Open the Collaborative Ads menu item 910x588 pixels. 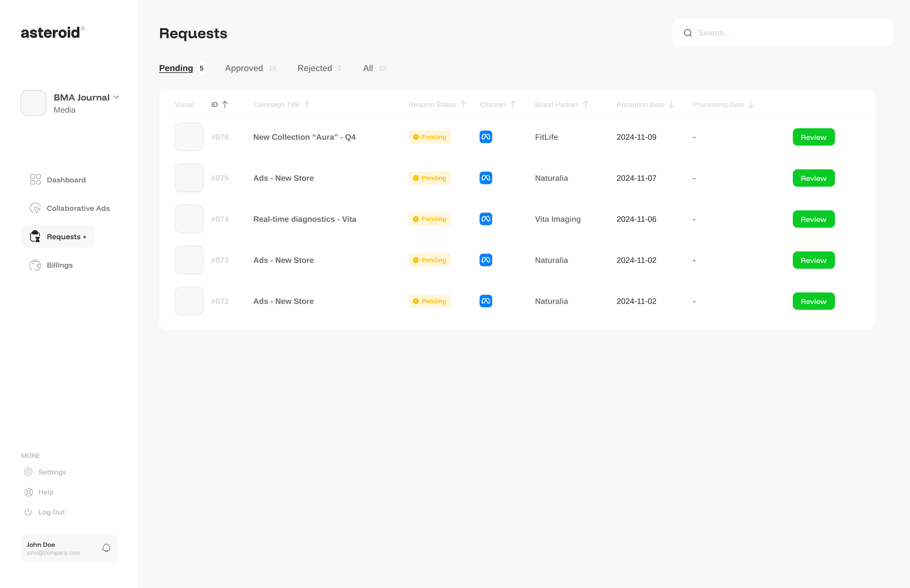[70, 208]
